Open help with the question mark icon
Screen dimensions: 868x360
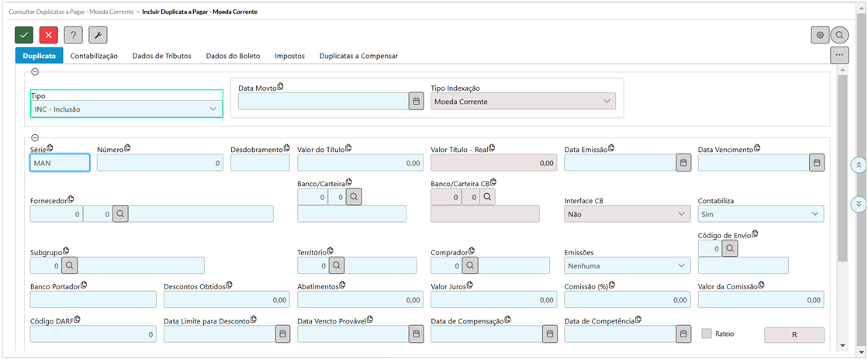73,35
